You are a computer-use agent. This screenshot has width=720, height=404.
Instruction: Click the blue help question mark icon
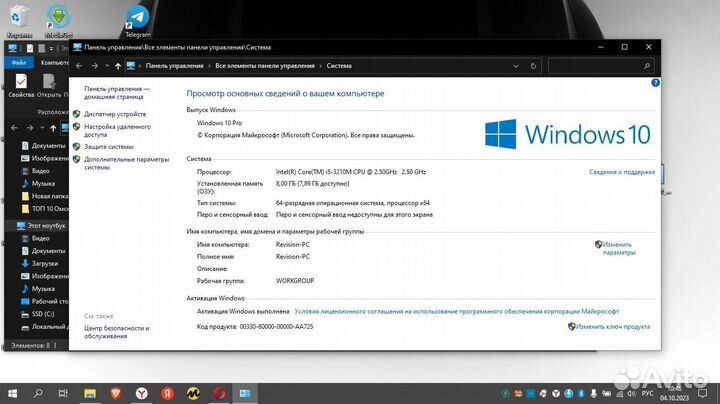[655, 83]
